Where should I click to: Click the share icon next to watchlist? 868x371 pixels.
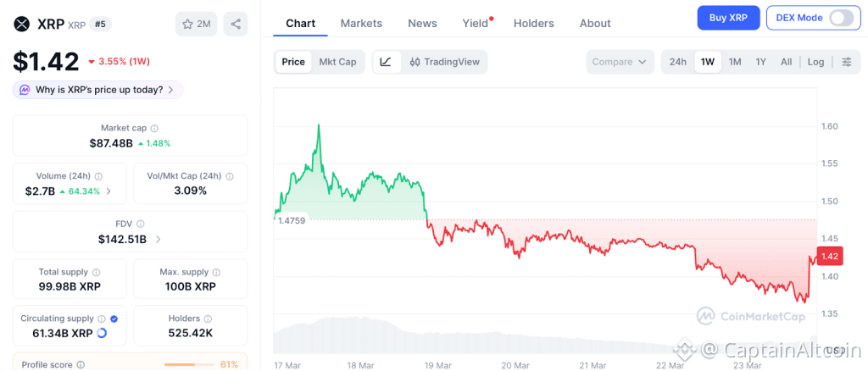[236, 24]
